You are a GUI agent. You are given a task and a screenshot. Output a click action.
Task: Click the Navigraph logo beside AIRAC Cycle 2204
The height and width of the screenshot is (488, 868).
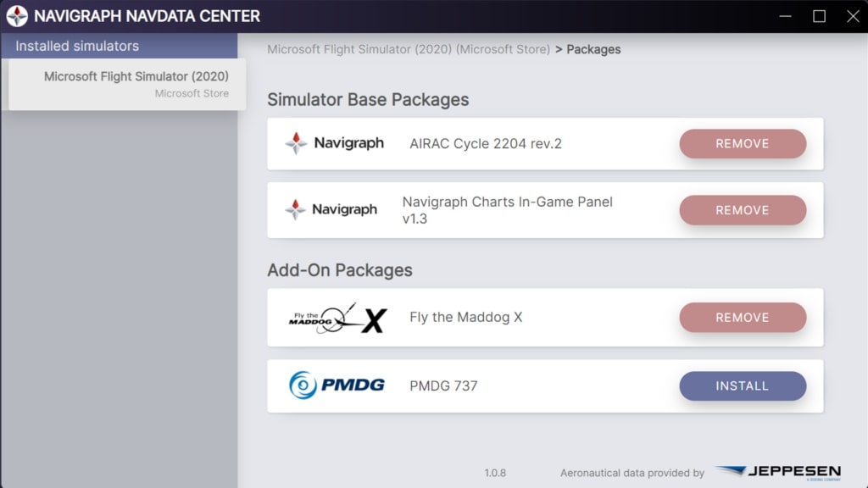click(x=335, y=143)
